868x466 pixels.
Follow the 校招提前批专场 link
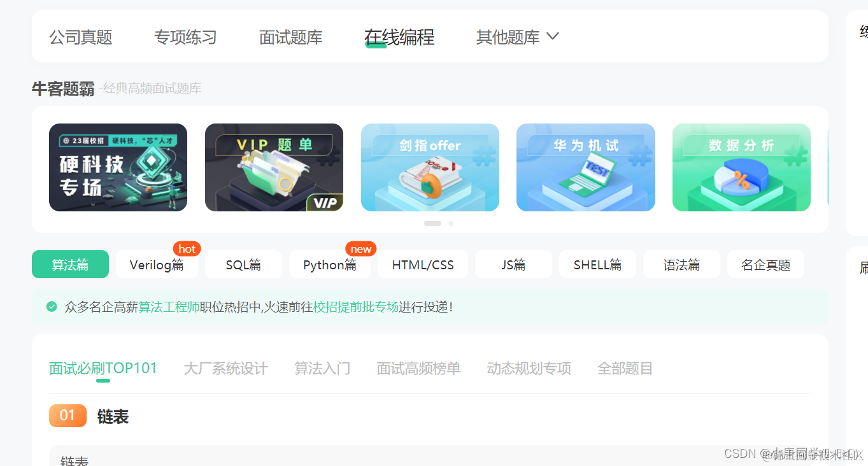(356, 307)
